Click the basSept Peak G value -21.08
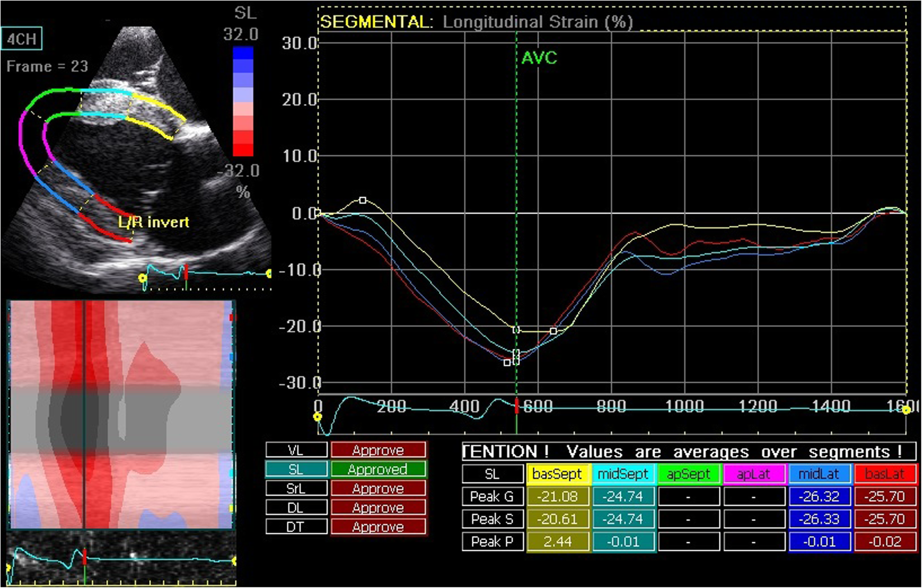Viewport: 922px width, 588px height. 558,497
